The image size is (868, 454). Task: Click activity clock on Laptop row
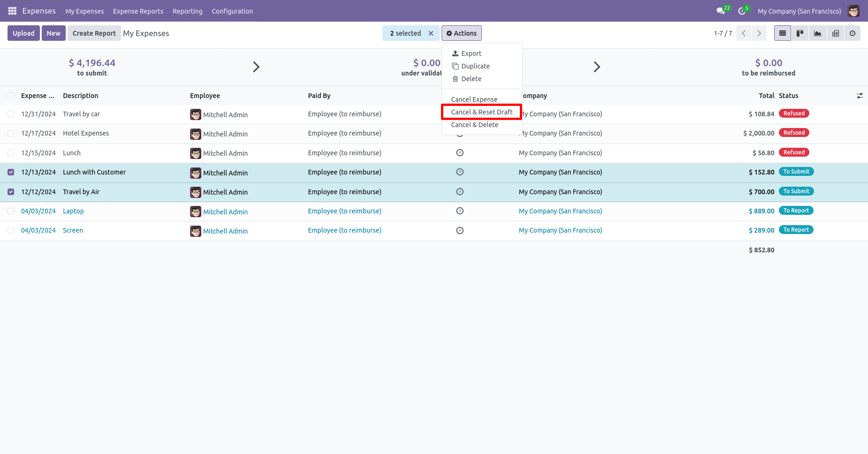pyautogui.click(x=460, y=211)
